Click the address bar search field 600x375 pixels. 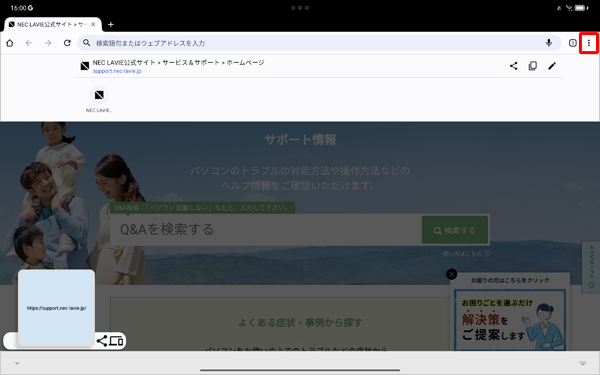(x=319, y=43)
